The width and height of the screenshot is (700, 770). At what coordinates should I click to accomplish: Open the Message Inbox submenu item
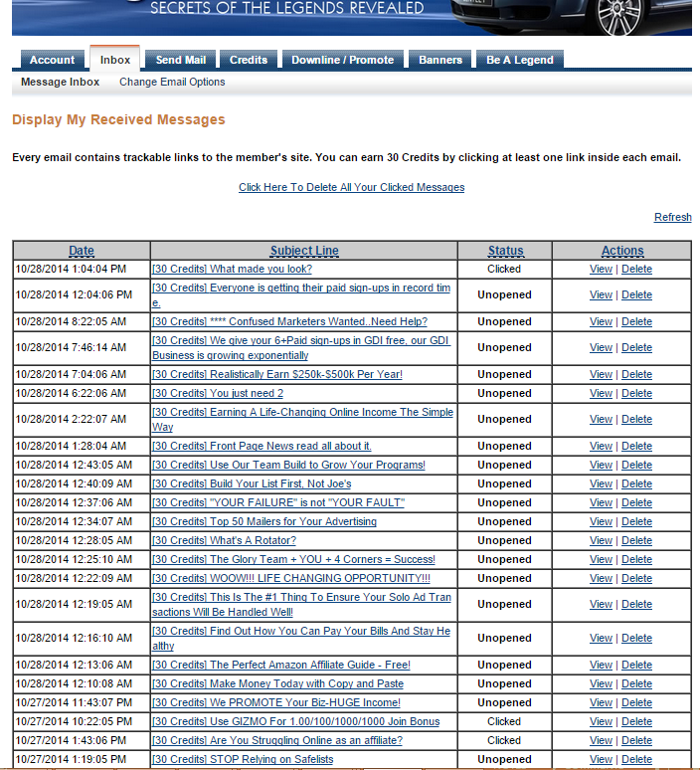(60, 82)
